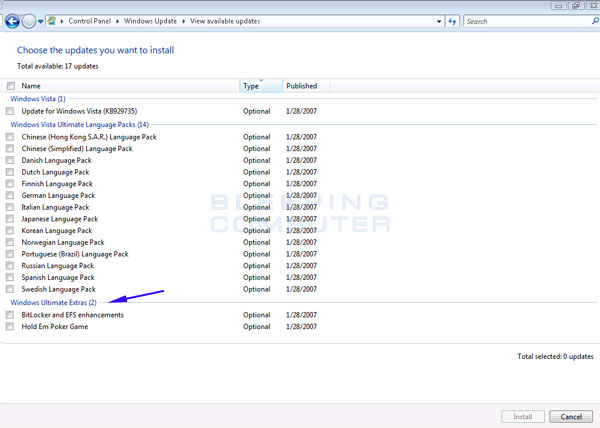Tick the Finnish Language Pack checkbox
Viewport: 600px width, 428px height.
click(10, 184)
